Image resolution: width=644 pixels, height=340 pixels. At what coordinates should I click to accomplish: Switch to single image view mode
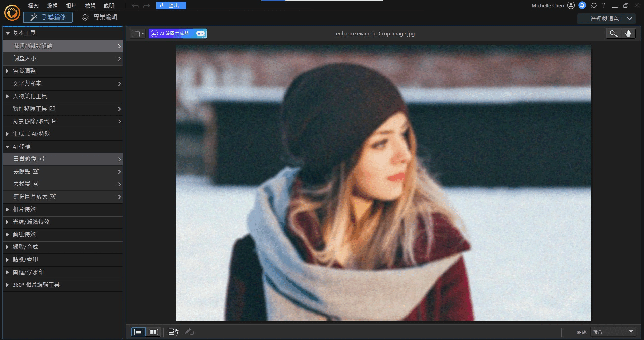coord(139,332)
